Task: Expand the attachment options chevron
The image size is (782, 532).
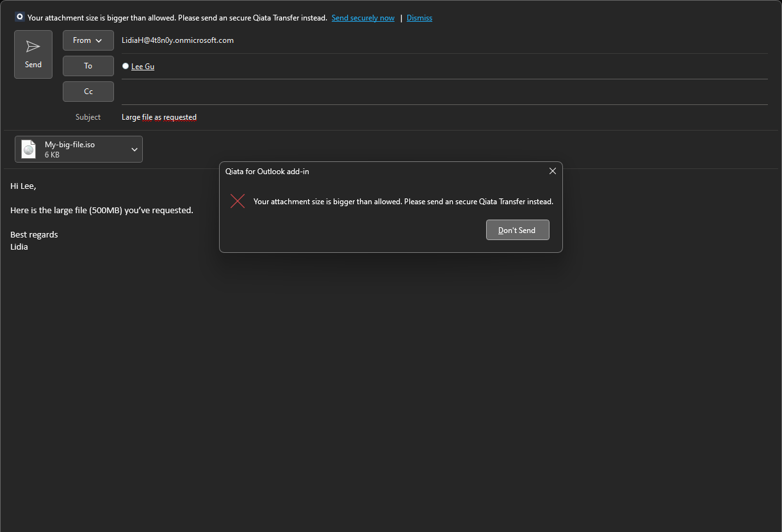Action: point(134,149)
